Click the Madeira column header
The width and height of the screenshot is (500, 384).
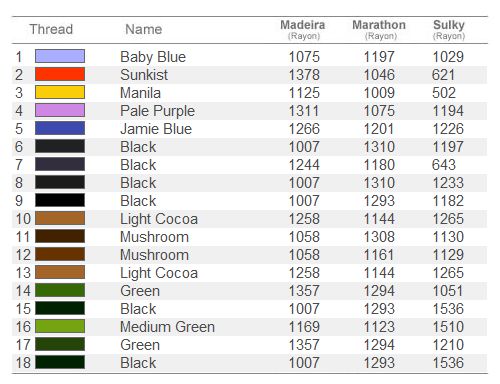[303, 29]
